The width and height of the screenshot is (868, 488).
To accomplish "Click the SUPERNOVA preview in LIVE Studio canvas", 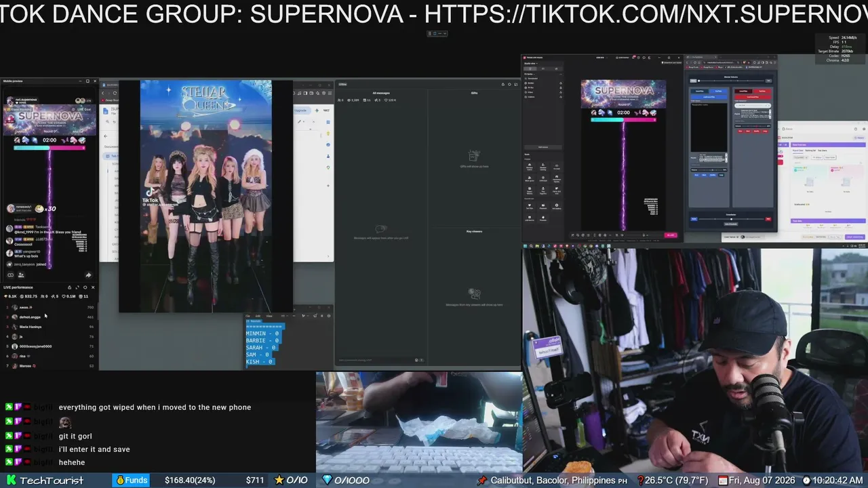I will (623, 94).
